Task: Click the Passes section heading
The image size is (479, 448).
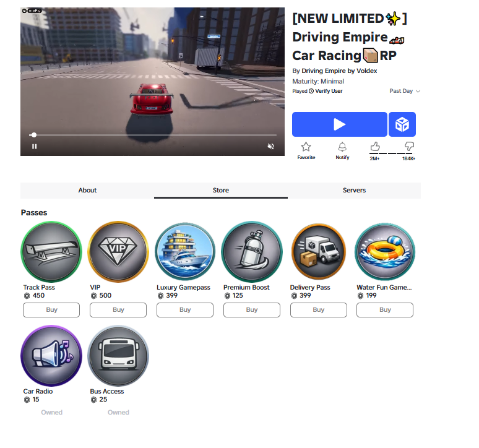Action: [34, 212]
